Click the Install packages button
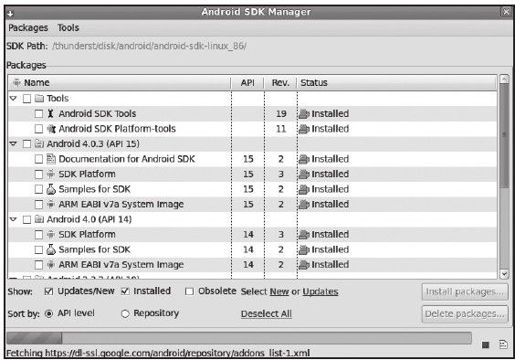Screen dimensions: 515x360 pyautogui.click(x=465, y=292)
